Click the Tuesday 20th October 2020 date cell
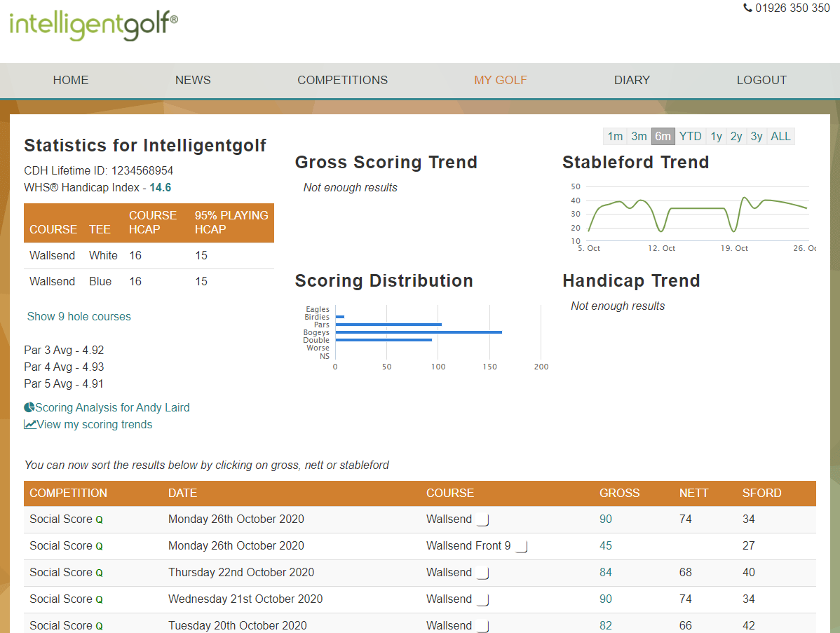This screenshot has width=840, height=633. pos(237,625)
